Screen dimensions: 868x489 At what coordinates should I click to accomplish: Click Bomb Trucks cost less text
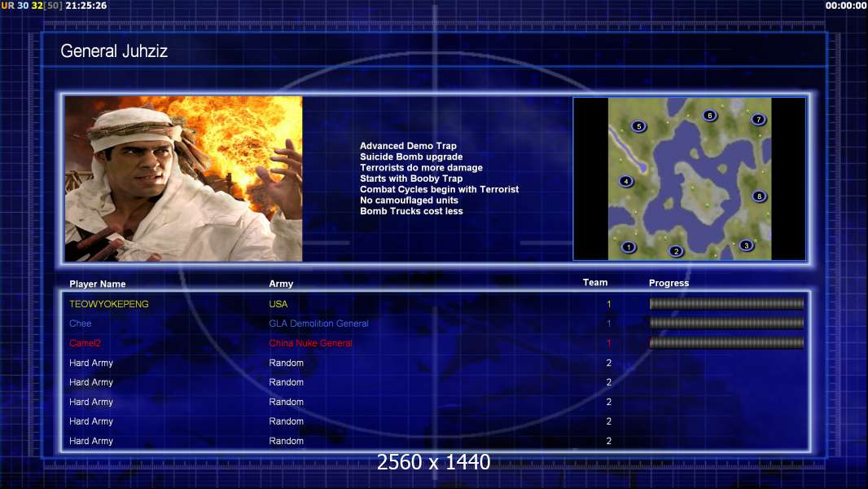(411, 211)
